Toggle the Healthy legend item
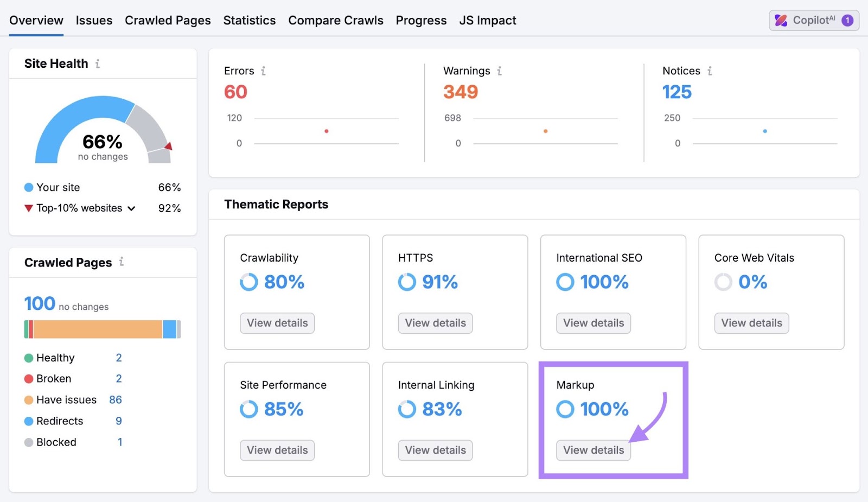This screenshot has width=868, height=502. tap(54, 357)
